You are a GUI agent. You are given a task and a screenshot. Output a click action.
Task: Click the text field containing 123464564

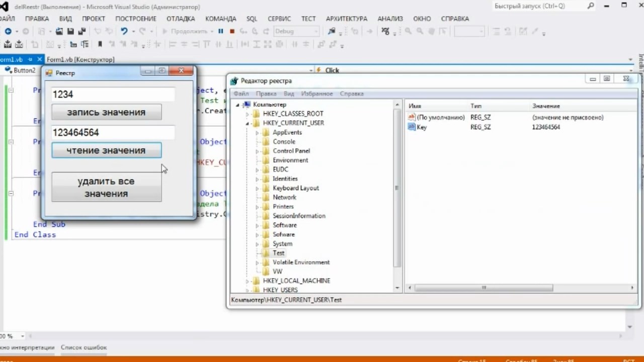pyautogui.click(x=113, y=132)
